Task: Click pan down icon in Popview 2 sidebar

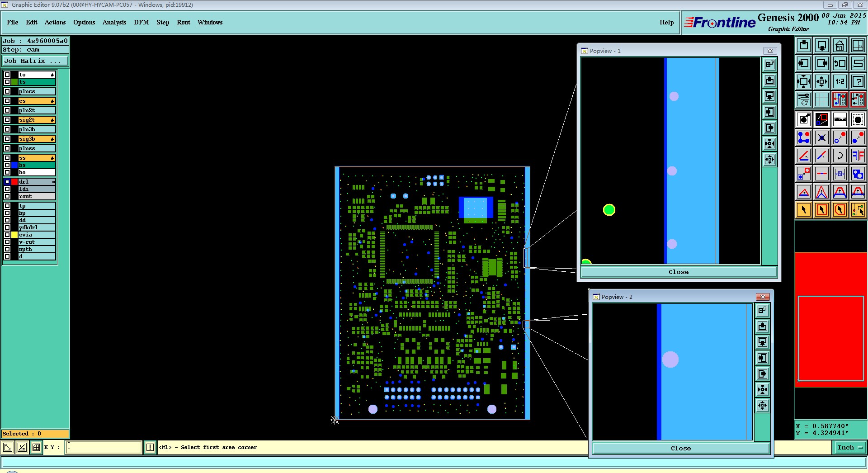Action: [x=762, y=342]
